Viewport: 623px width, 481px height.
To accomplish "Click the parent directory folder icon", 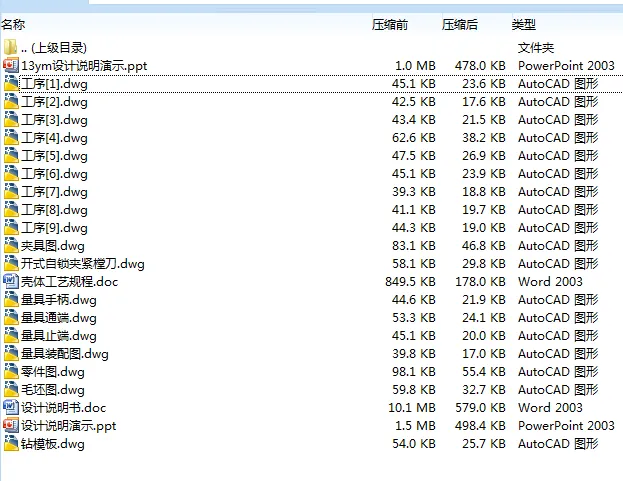I will 10,47.
